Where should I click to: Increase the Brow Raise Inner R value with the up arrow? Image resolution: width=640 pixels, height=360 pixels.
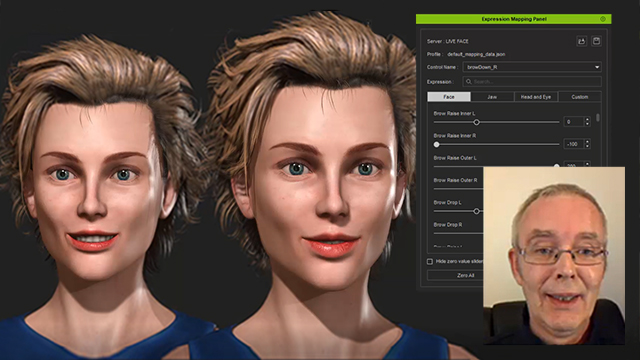pos(587,142)
